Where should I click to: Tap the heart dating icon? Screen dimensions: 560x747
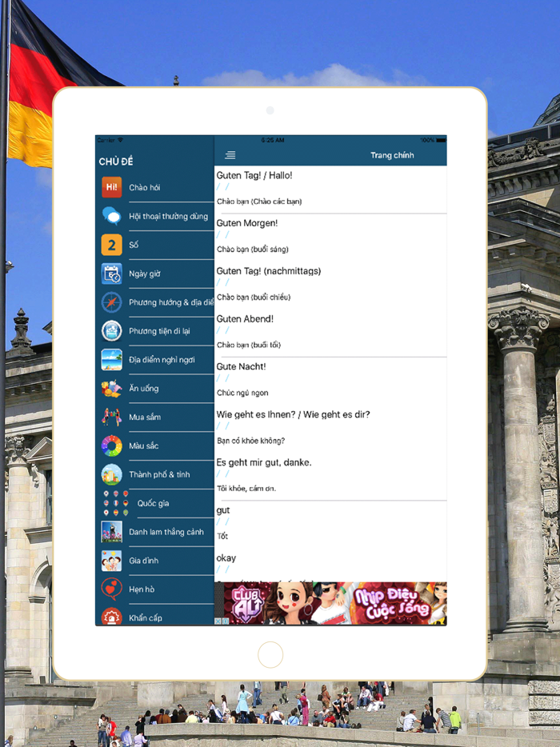pyautogui.click(x=111, y=589)
